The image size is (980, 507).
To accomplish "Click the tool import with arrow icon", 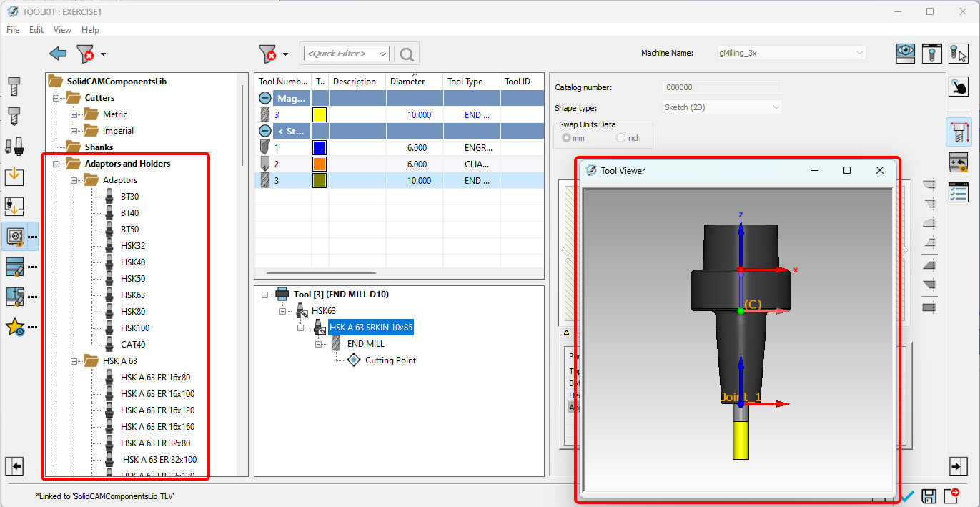I will [14, 206].
